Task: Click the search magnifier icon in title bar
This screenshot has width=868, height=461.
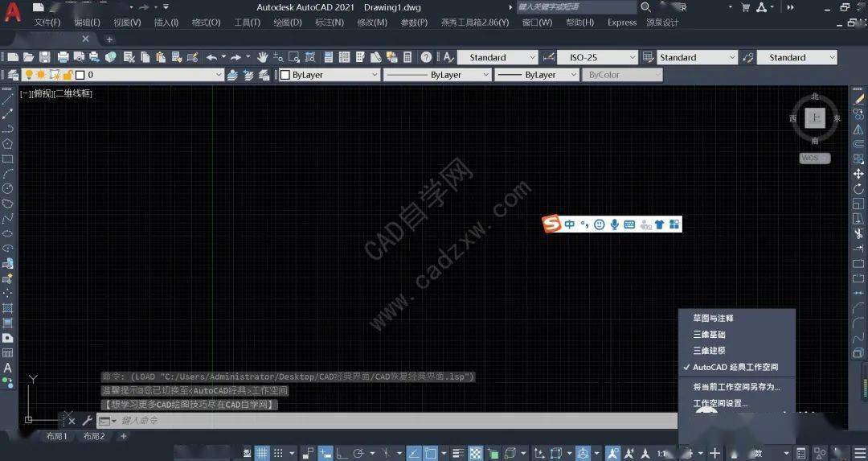Action: click(645, 7)
